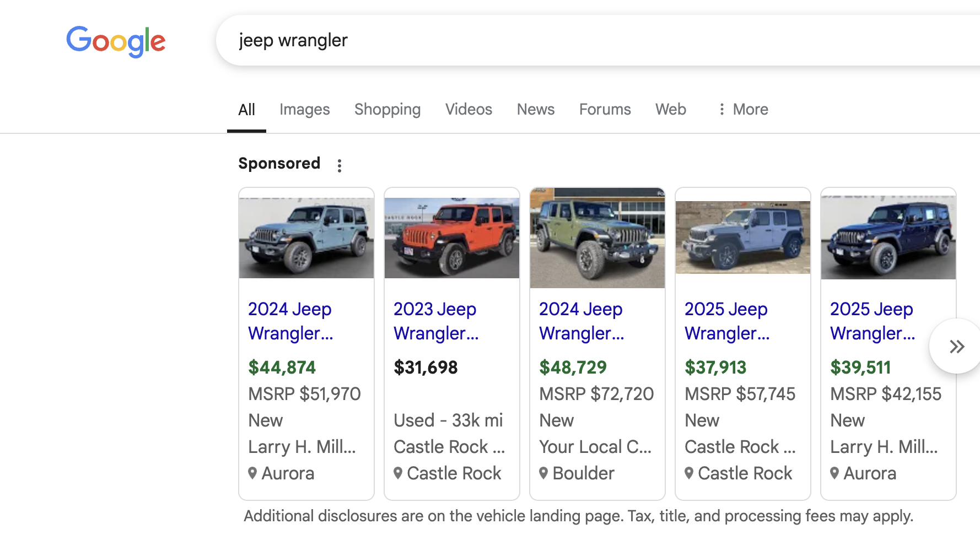Open the Sponsored three-dot options menu
Screen dimensions: 980x540
(340, 165)
